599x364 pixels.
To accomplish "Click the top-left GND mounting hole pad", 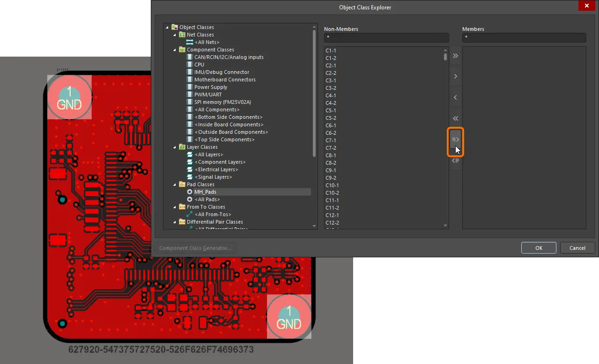I will click(69, 97).
